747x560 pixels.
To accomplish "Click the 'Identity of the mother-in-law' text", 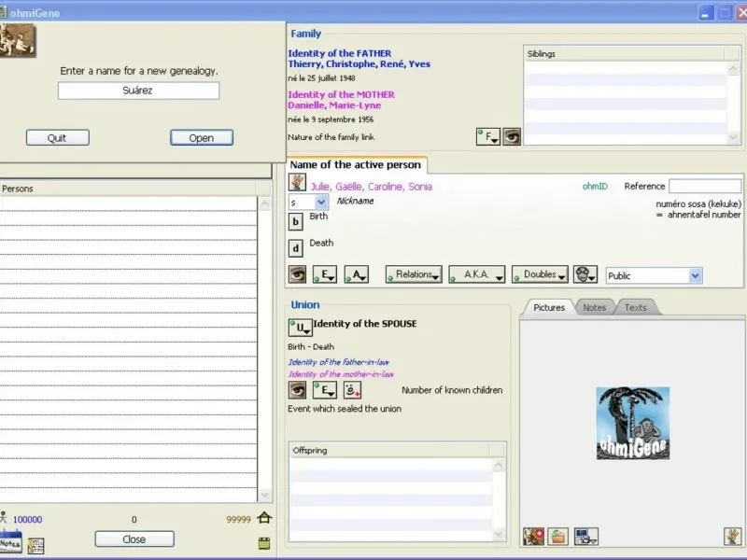I will (341, 374).
